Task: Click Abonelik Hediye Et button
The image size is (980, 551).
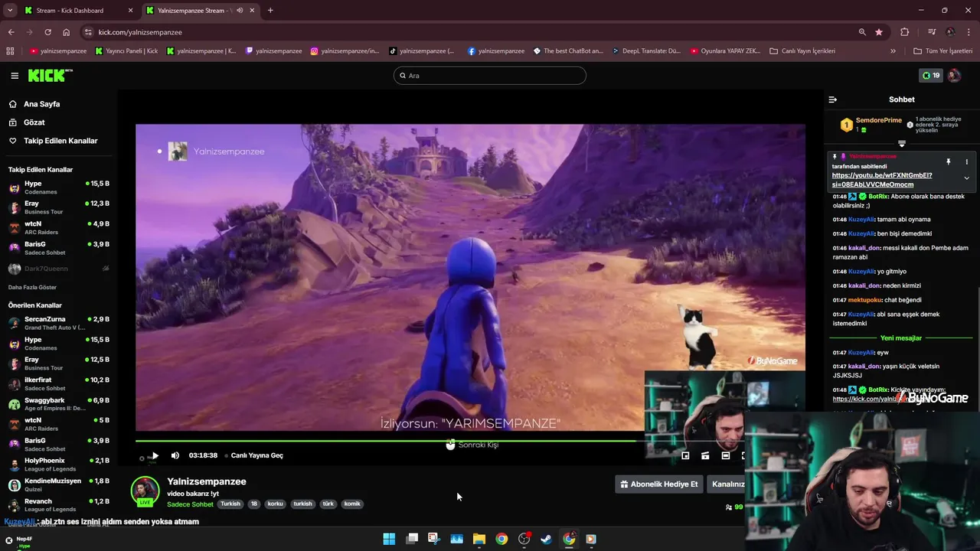Action: 659,484
